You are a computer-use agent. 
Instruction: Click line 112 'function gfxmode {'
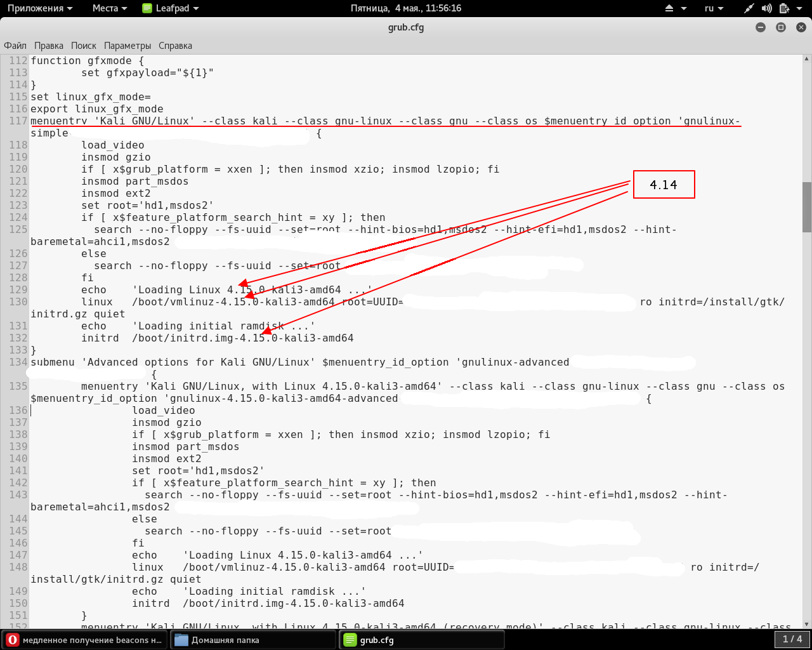(88, 61)
